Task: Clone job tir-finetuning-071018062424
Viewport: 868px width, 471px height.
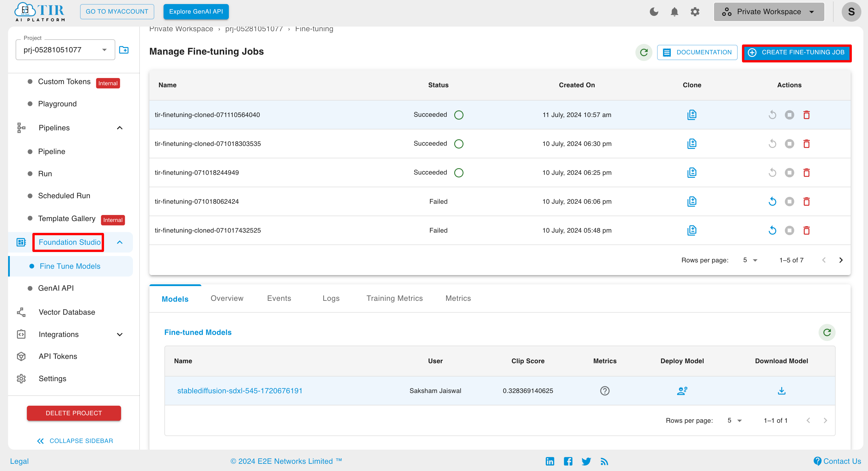Action: tap(692, 201)
